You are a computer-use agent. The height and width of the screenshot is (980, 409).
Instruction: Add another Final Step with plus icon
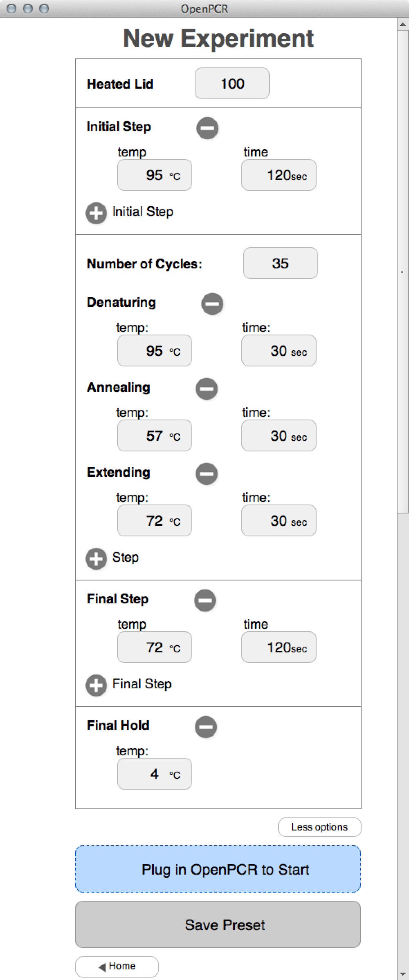pyautogui.click(x=96, y=685)
